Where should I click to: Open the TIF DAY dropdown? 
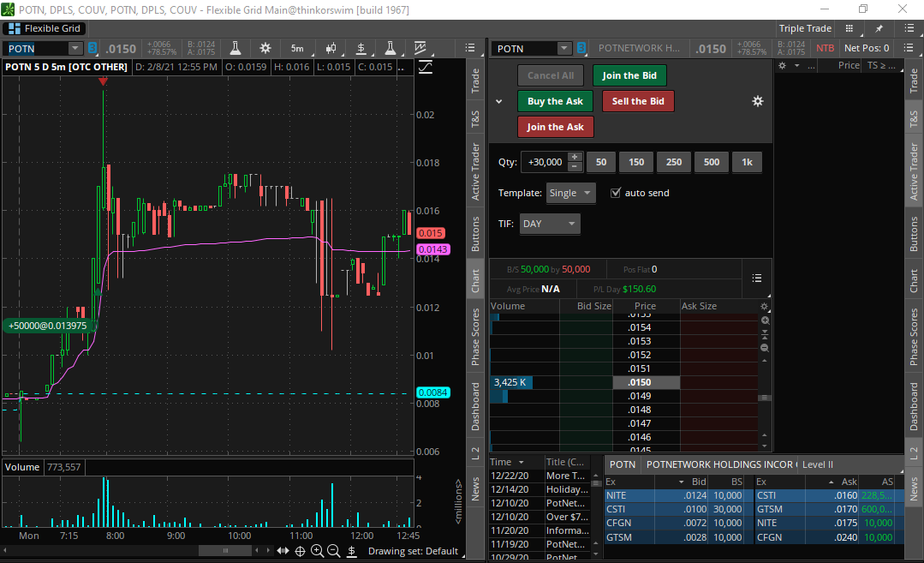coord(549,224)
